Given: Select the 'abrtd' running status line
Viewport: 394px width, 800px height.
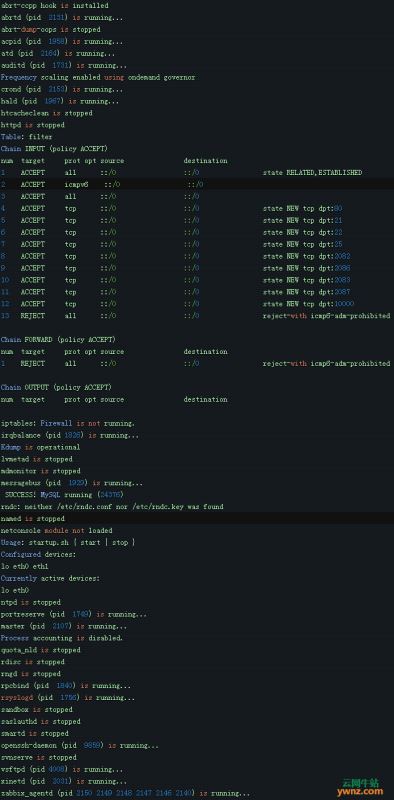Looking at the screenshot, I should 62,18.
